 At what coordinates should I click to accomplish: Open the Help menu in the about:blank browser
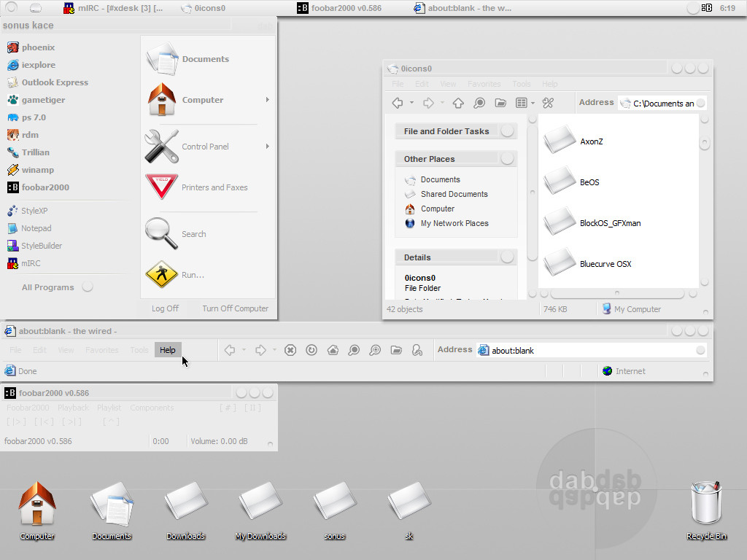(167, 351)
